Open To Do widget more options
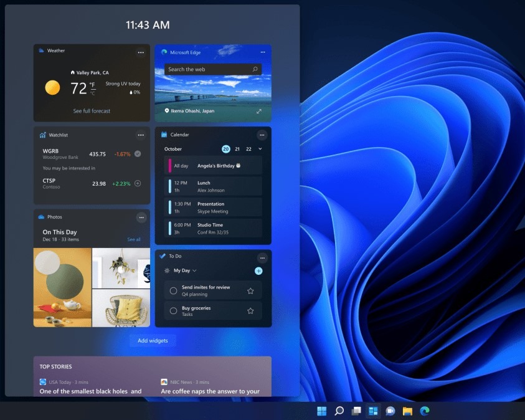Image resolution: width=525 pixels, height=420 pixels. click(x=263, y=257)
